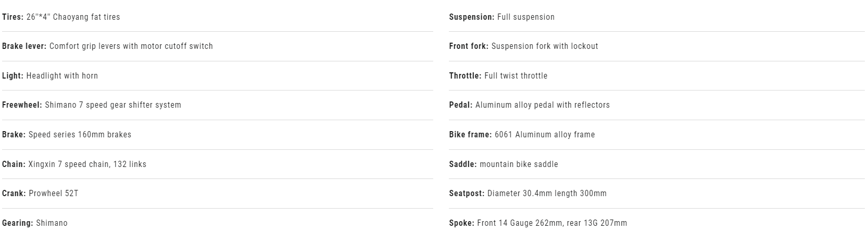Select the Gearing: Shimano label
The width and height of the screenshot is (868, 231).
pyautogui.click(x=35, y=223)
